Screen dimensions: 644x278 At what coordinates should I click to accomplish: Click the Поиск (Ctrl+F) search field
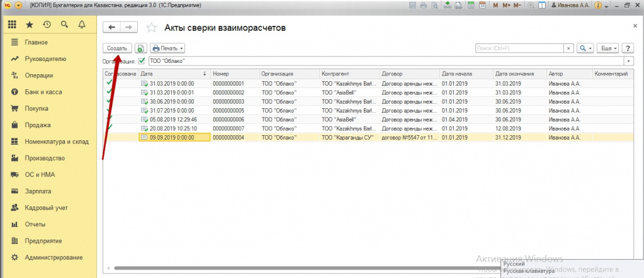pyautogui.click(x=519, y=48)
